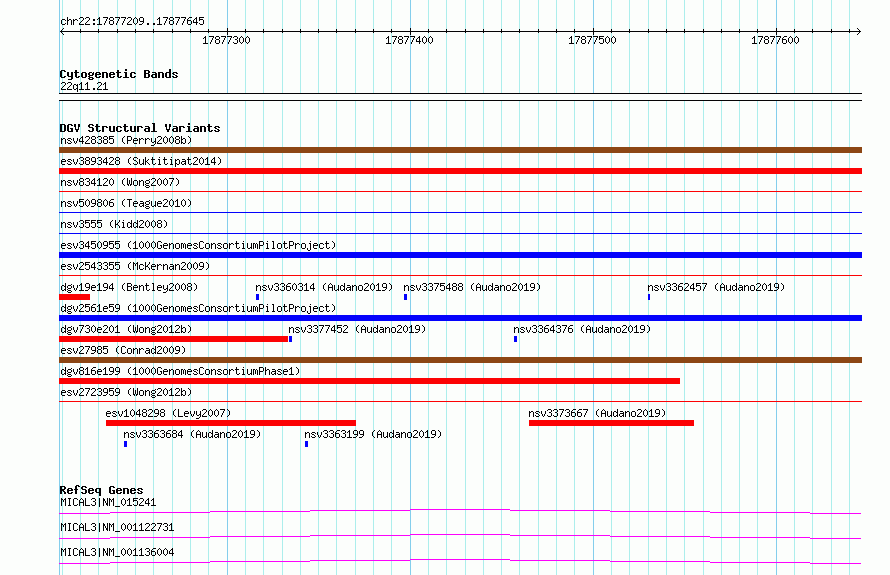Click the thick blue dgv2561e59 bar
The image size is (890, 575).
(460, 318)
